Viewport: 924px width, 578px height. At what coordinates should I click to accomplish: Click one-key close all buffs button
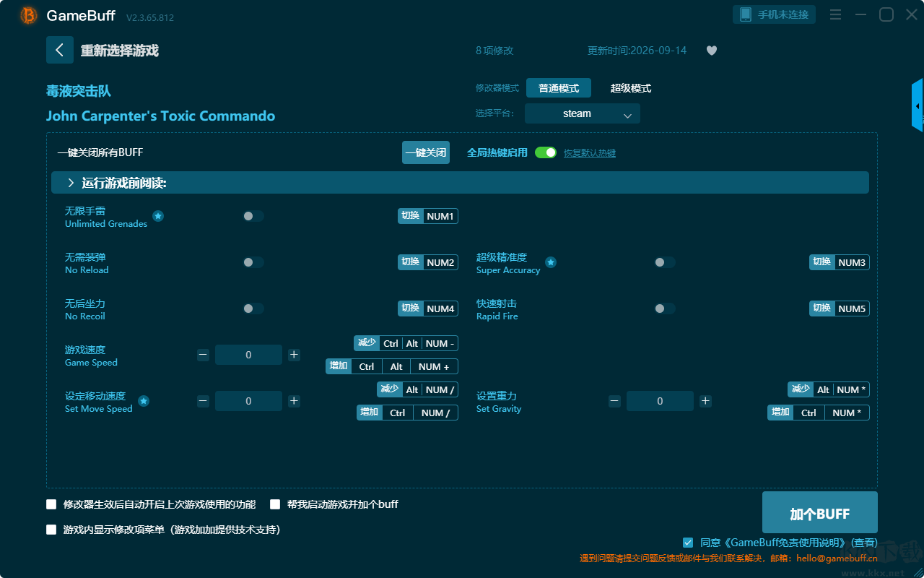[x=426, y=152]
